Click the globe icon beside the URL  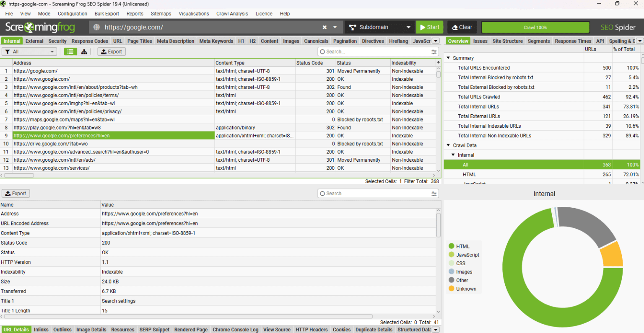[96, 27]
